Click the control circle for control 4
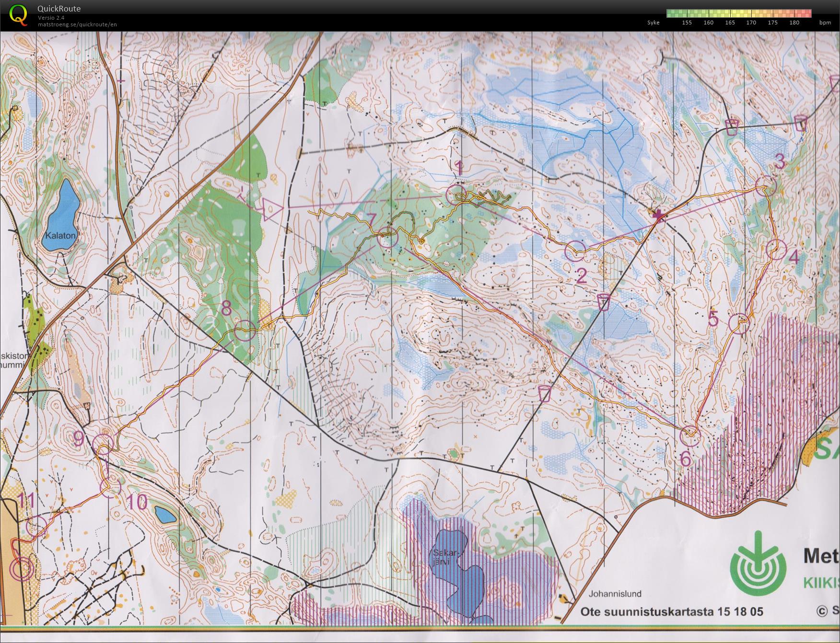Image resolution: width=840 pixels, height=643 pixels. pyautogui.click(x=776, y=250)
